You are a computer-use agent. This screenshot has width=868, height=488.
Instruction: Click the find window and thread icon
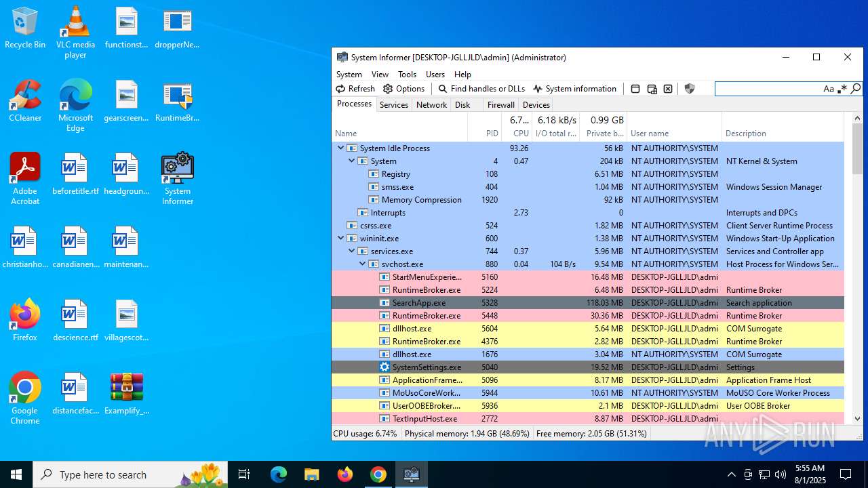(x=652, y=89)
